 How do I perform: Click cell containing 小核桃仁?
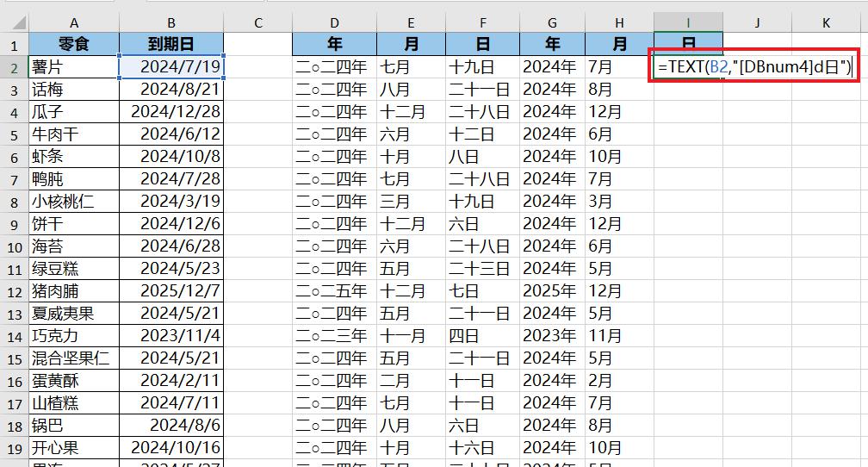coord(74,202)
